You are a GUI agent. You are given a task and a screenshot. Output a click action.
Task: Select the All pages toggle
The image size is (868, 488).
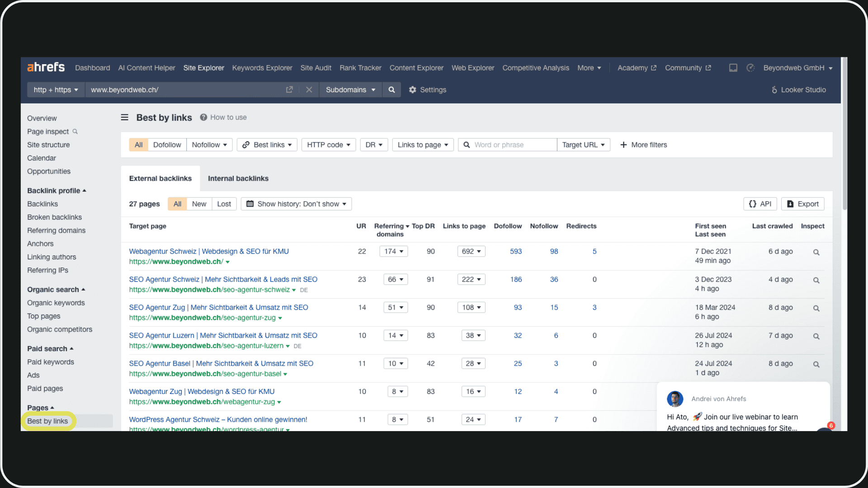click(177, 204)
